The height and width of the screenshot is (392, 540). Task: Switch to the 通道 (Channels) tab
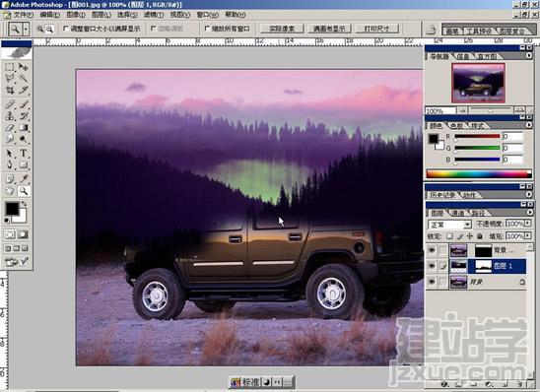(x=457, y=213)
